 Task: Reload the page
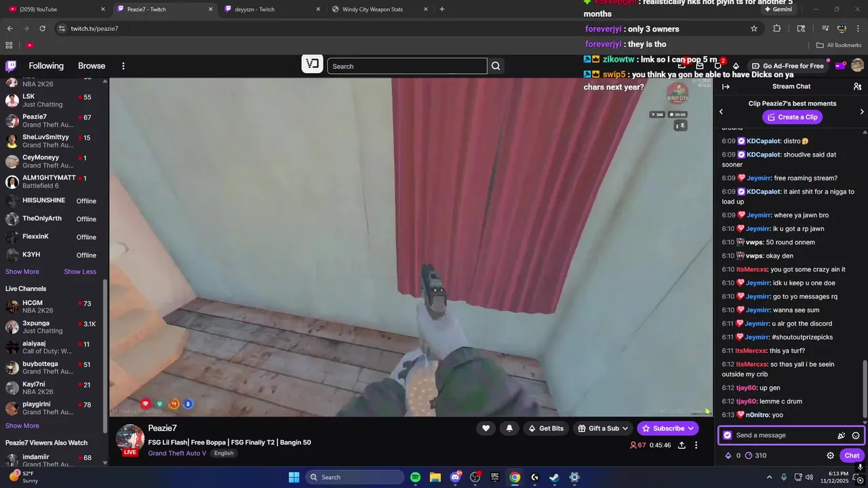click(42, 28)
